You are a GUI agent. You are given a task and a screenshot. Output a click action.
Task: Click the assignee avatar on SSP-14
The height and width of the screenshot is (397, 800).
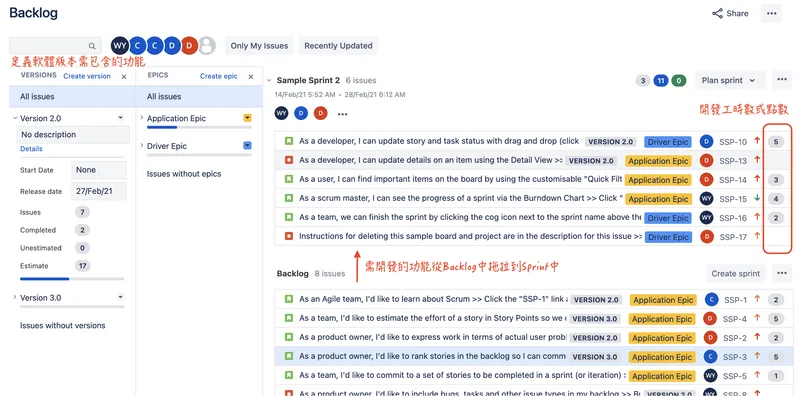706,180
